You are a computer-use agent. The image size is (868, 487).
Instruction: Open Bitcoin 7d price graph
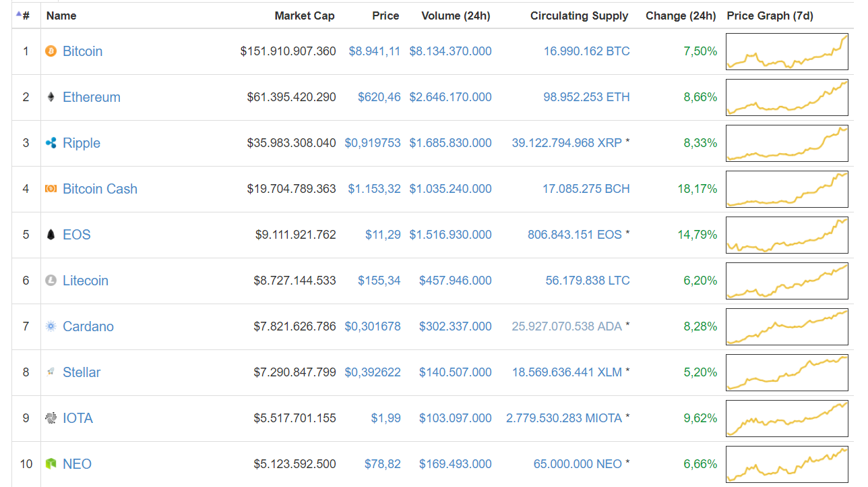click(x=786, y=52)
